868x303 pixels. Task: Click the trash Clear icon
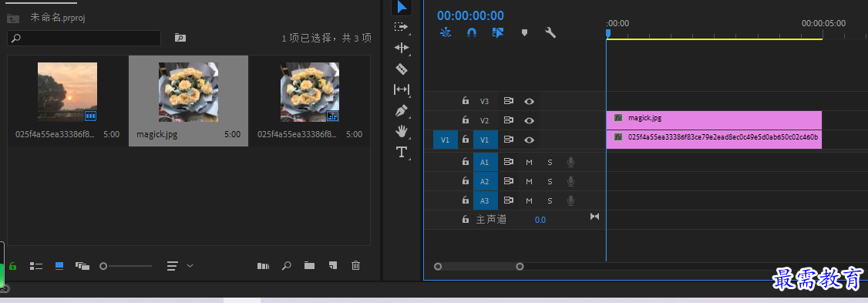(x=356, y=266)
